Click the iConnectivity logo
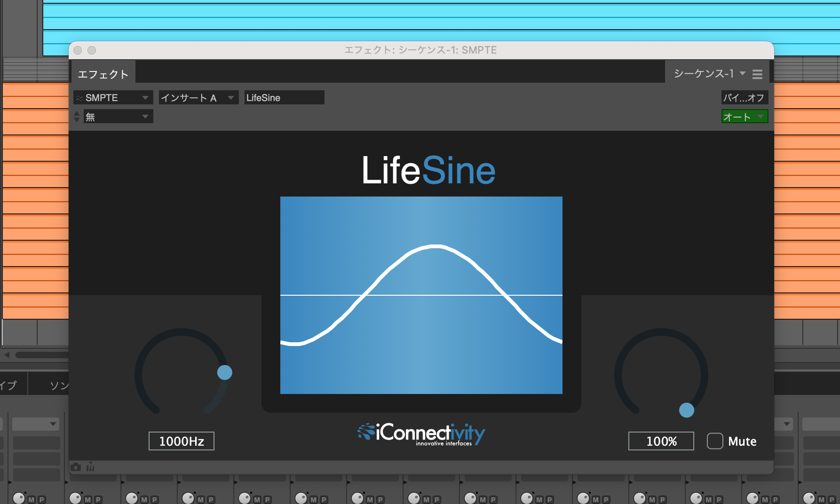840x504 pixels. (x=421, y=434)
